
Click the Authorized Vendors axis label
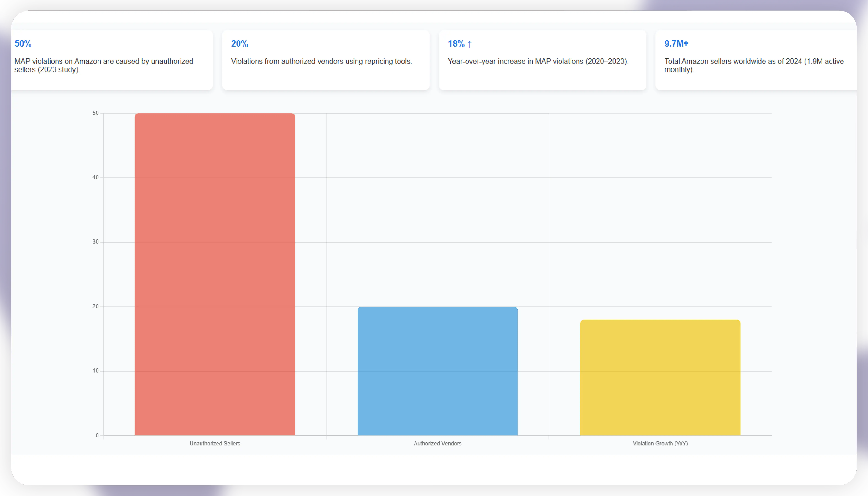[437, 444]
